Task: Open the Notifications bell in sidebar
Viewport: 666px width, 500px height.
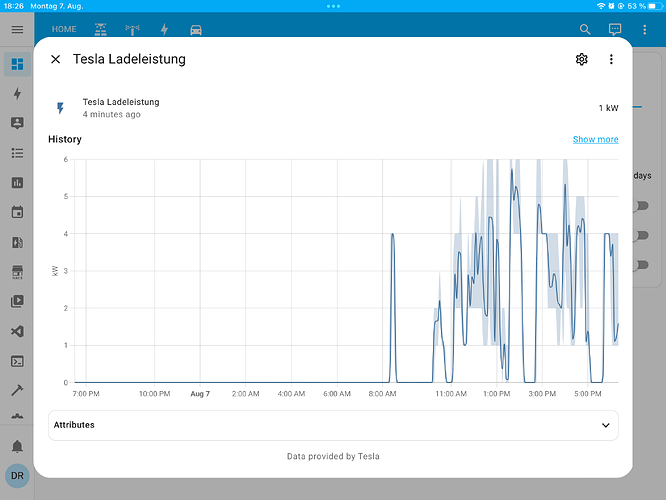Action: pyautogui.click(x=17, y=446)
